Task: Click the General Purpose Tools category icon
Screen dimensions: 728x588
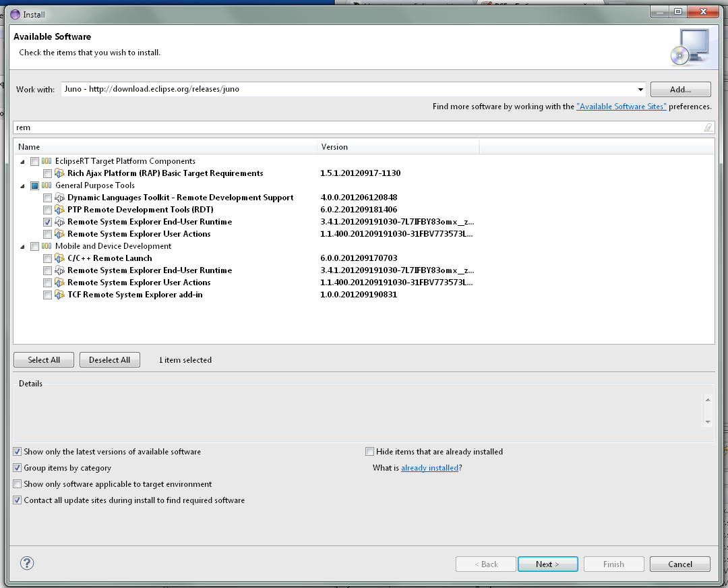Action: pos(47,185)
